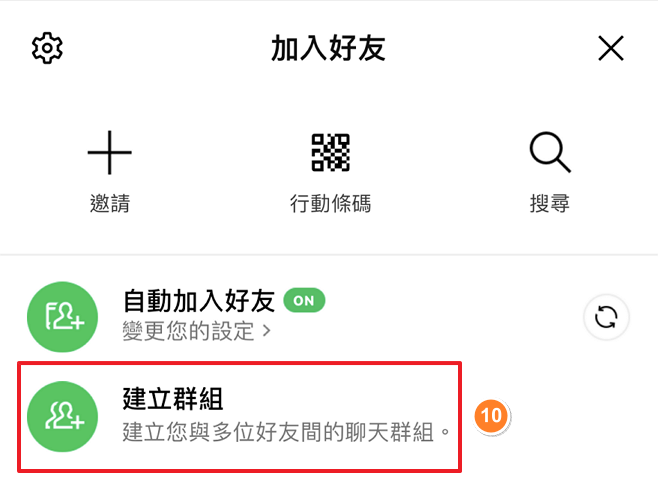The image size is (658, 499).
Task: Tap the auto-add friends green contact icon
Action: click(63, 317)
